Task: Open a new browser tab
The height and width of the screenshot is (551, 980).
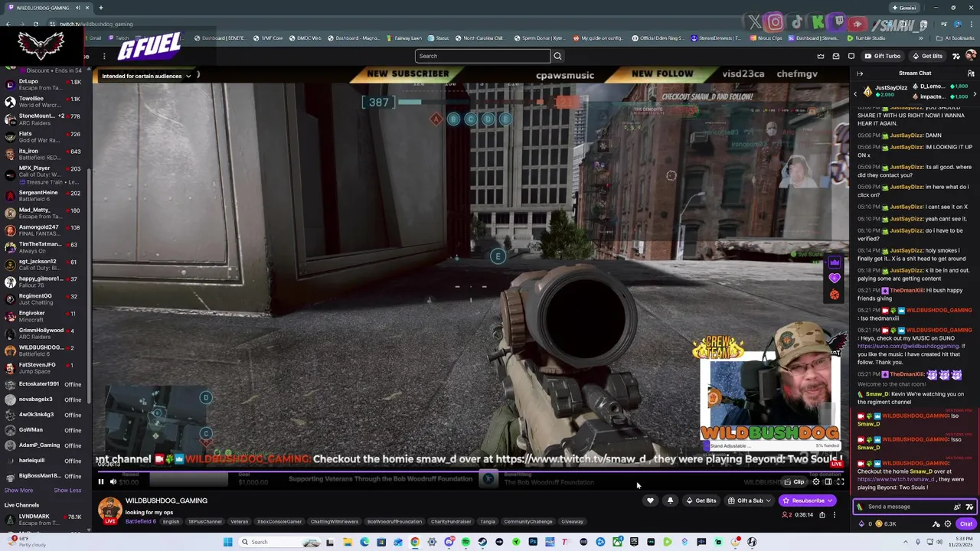Action: point(100,8)
